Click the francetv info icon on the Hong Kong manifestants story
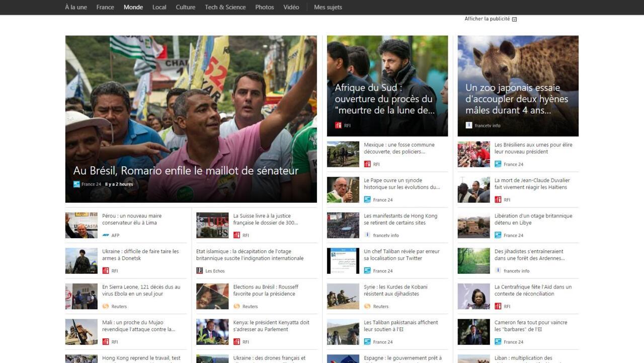This screenshot has height=363, width=644. point(368,235)
